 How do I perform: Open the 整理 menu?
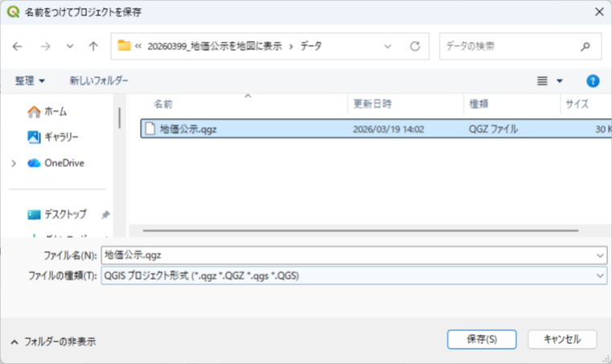[31, 81]
